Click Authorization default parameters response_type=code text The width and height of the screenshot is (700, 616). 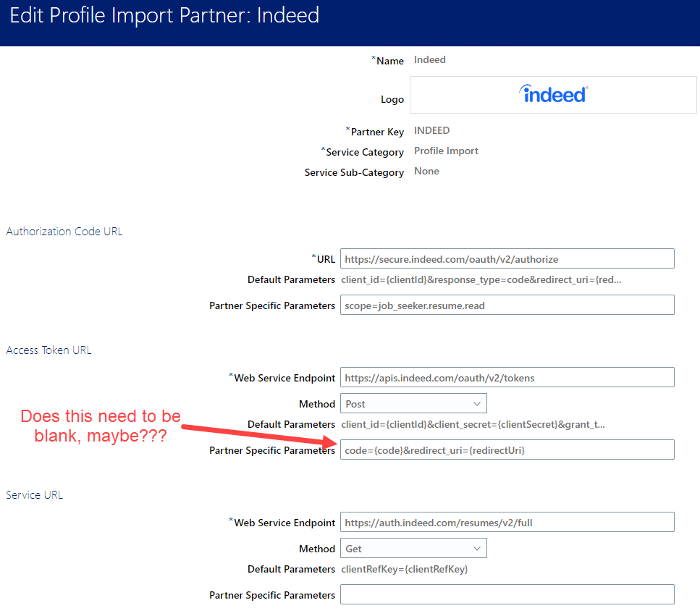click(x=481, y=280)
